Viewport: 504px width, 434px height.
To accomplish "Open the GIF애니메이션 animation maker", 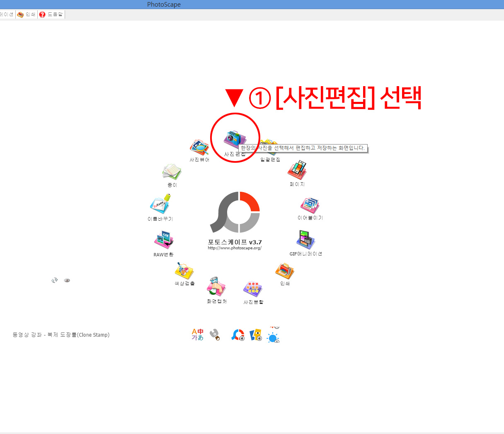I will [x=305, y=241].
